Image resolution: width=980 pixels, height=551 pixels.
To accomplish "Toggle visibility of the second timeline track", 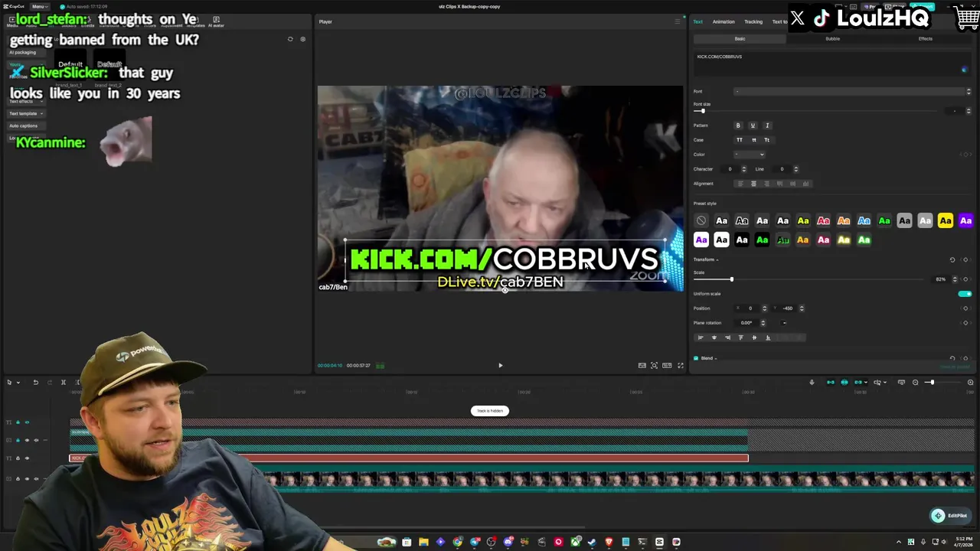I will [x=27, y=440].
